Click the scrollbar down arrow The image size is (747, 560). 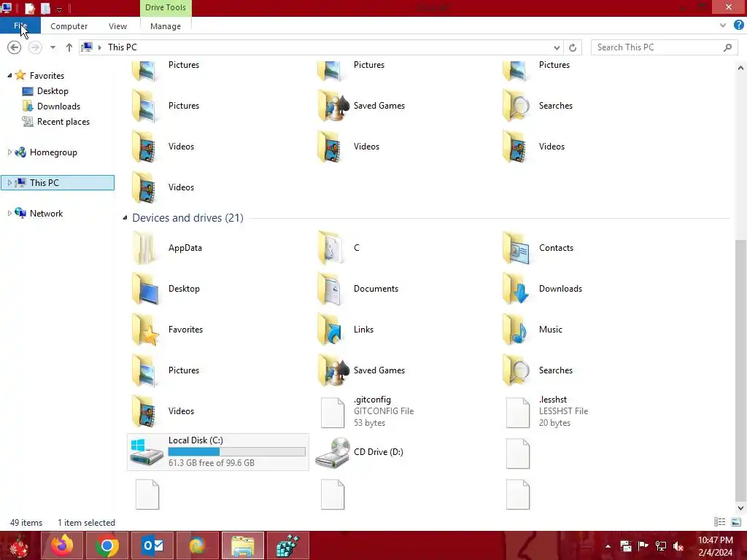[x=740, y=507]
